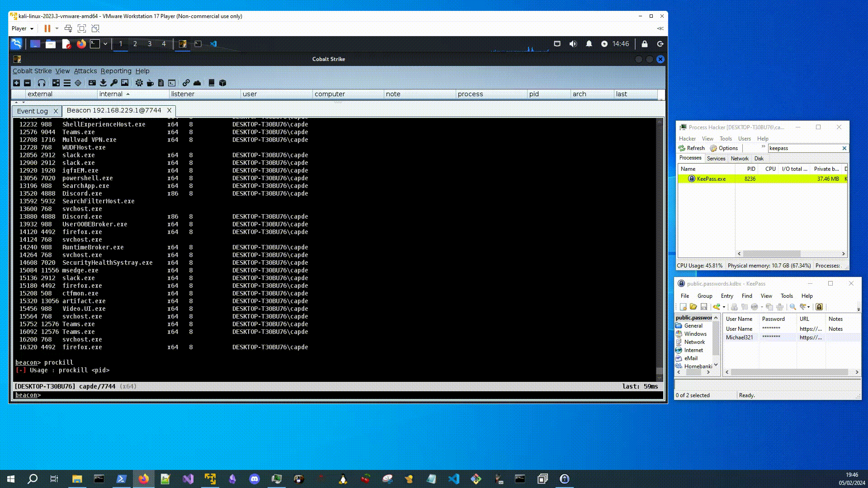The width and height of the screenshot is (868, 488).
Task: Open credentials via the ID card icon
Action: (92, 83)
